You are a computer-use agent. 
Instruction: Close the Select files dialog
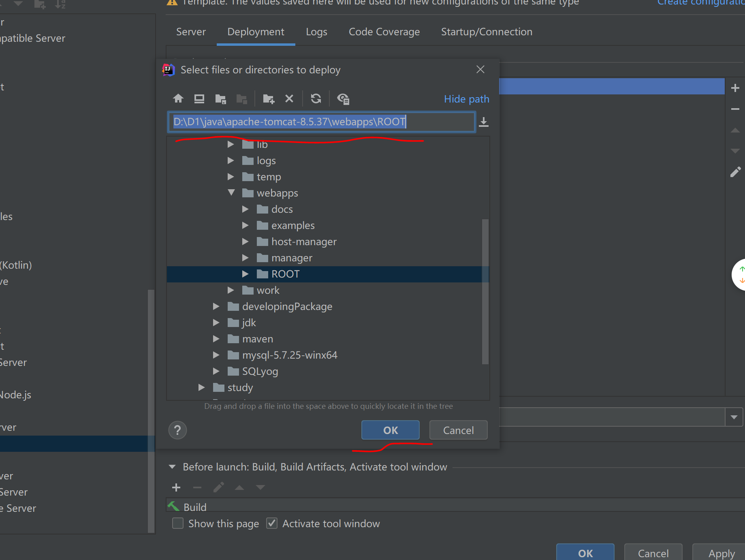pos(480,69)
